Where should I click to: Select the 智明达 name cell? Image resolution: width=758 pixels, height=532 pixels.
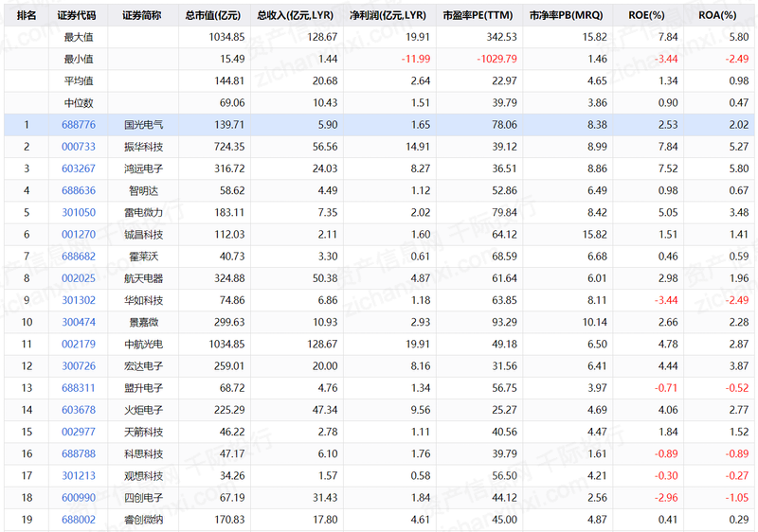pyautogui.click(x=143, y=190)
